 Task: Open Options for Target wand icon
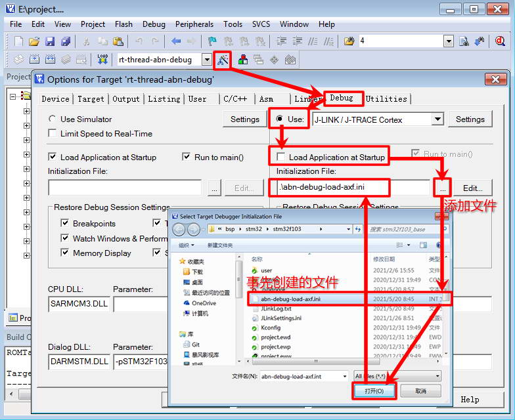point(223,60)
